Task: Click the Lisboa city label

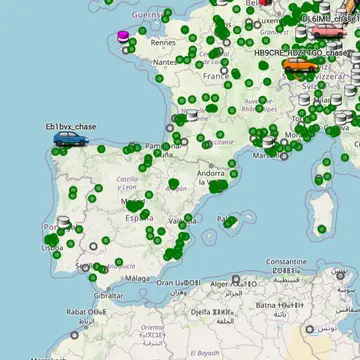Action: coord(52,248)
